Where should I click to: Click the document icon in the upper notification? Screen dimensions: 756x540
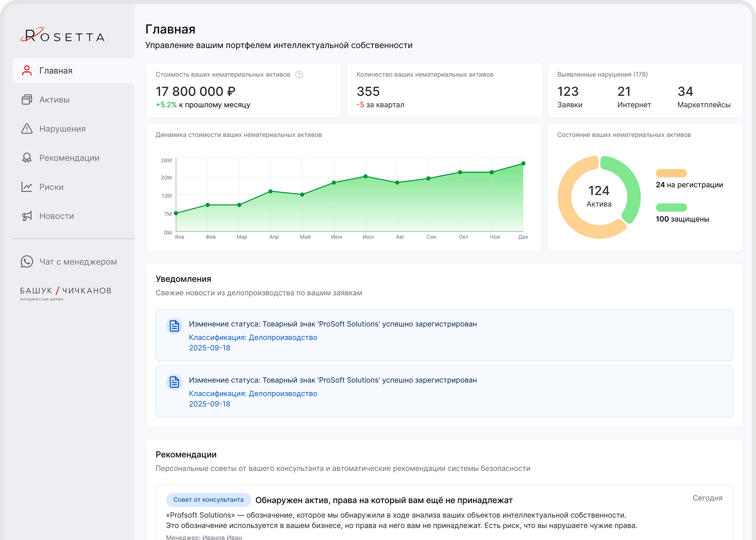pyautogui.click(x=174, y=326)
